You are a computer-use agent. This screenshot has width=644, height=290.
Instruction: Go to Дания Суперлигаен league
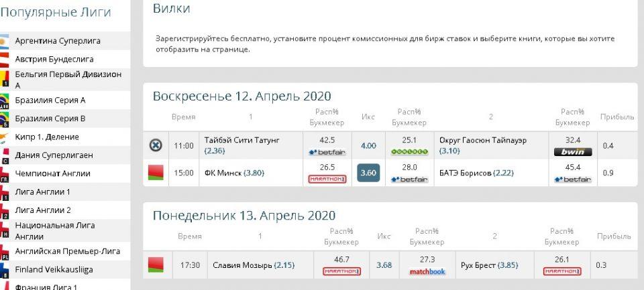pyautogui.click(x=54, y=155)
